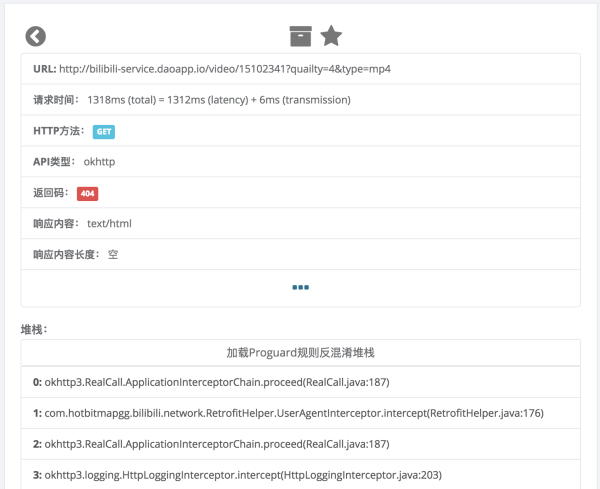Click the archive box icon

[300, 37]
